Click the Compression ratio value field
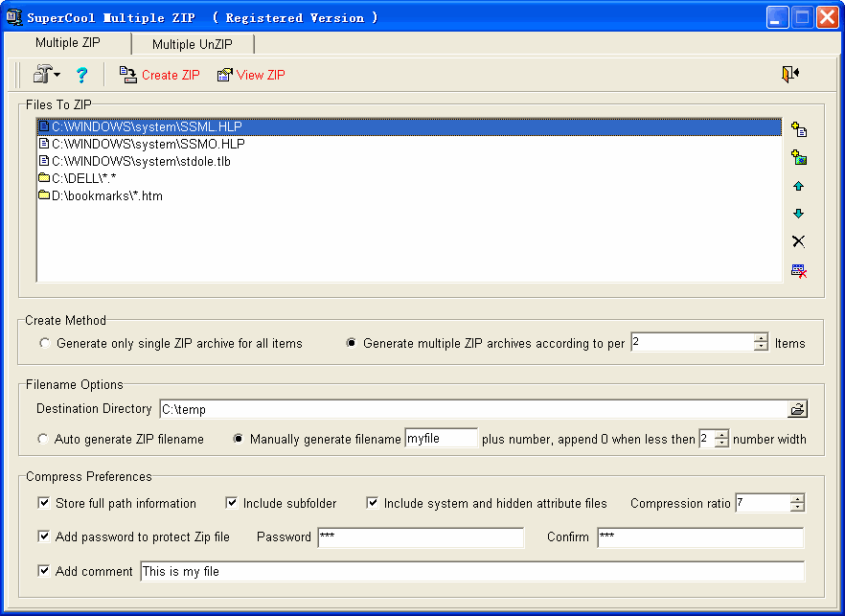This screenshot has width=845, height=616. (x=763, y=503)
